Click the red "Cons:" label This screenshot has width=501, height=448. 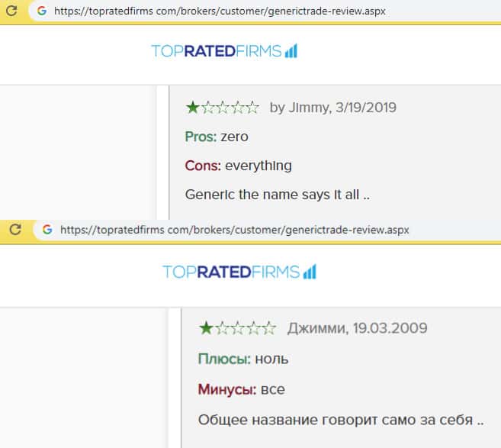tap(203, 166)
